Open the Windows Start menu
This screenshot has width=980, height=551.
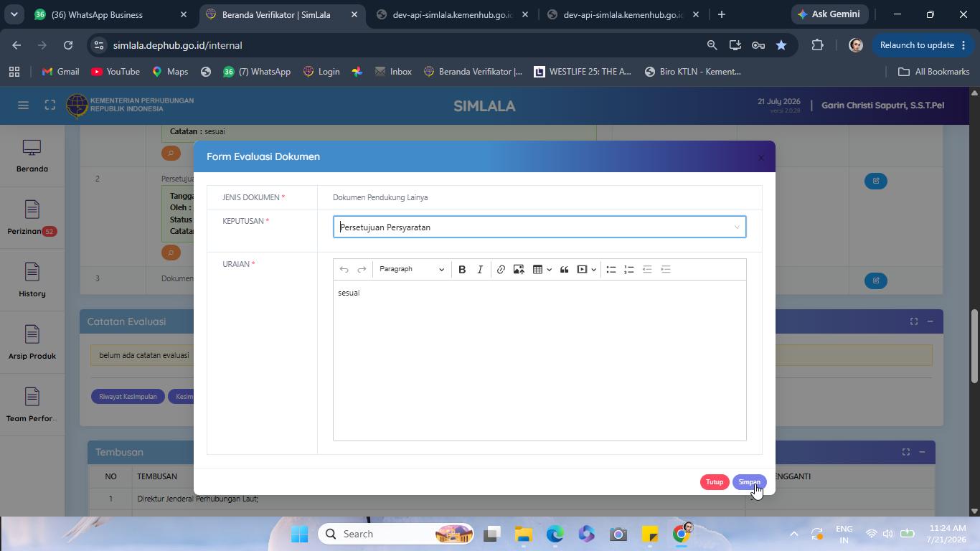(x=300, y=534)
